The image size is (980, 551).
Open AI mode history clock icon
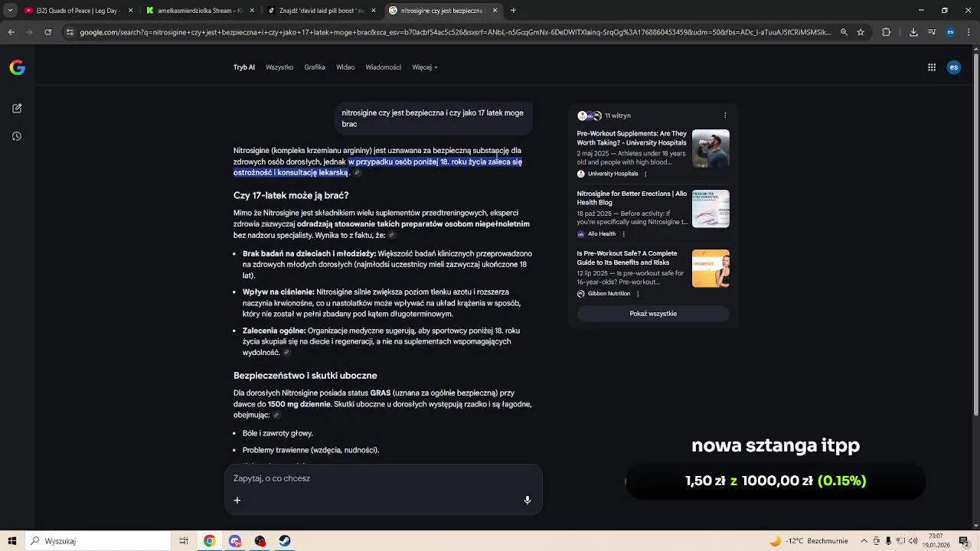click(17, 136)
